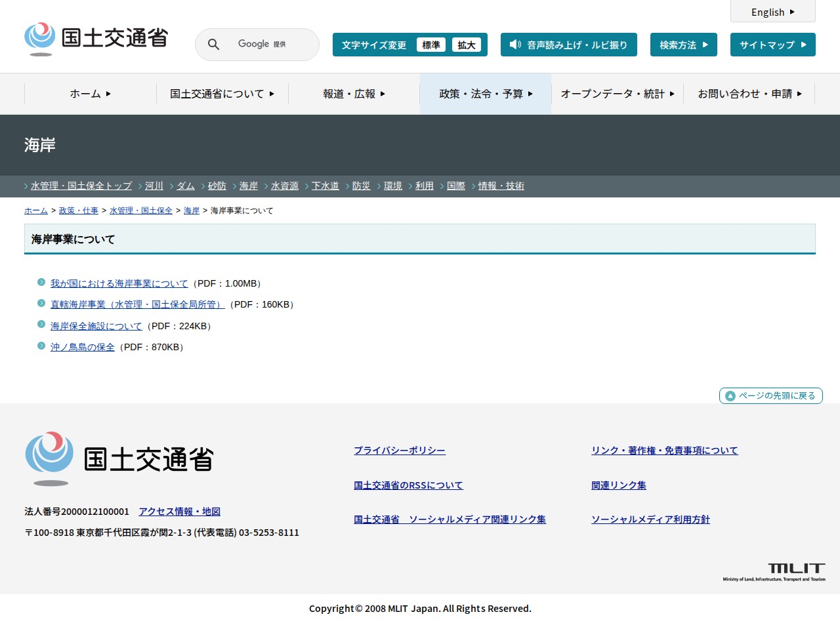Viewport: 840px width, 627px height.
Task: Click 水管理・国土保全 in the breadcrumb
Action: (x=140, y=211)
